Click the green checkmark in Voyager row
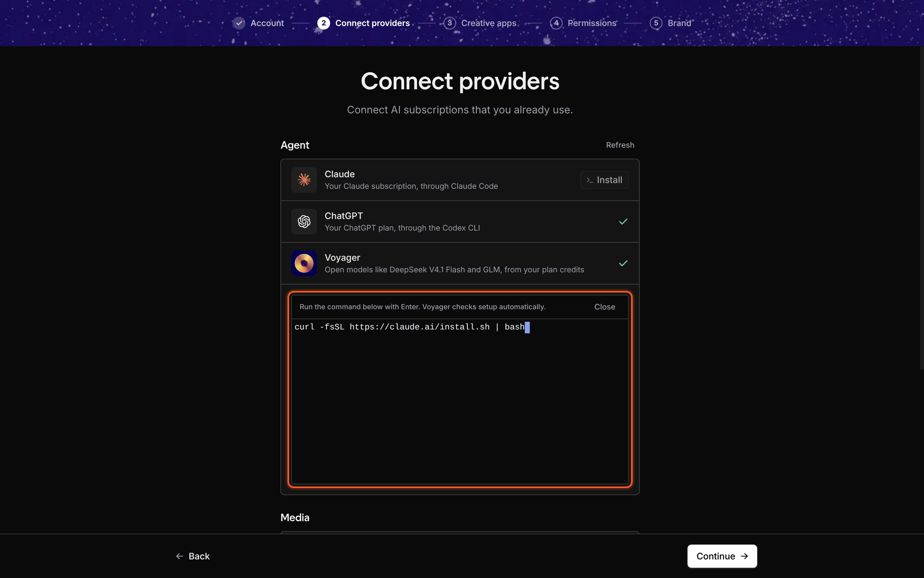 (x=623, y=263)
